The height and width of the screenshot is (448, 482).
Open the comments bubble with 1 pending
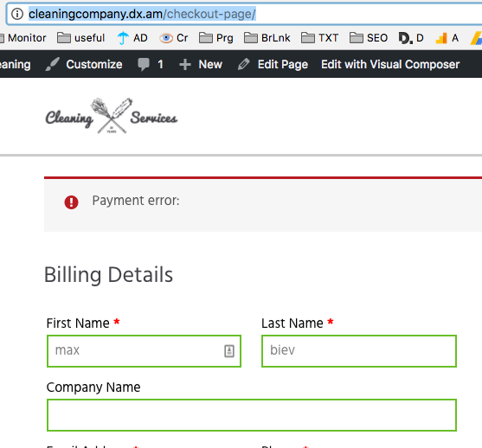(151, 64)
